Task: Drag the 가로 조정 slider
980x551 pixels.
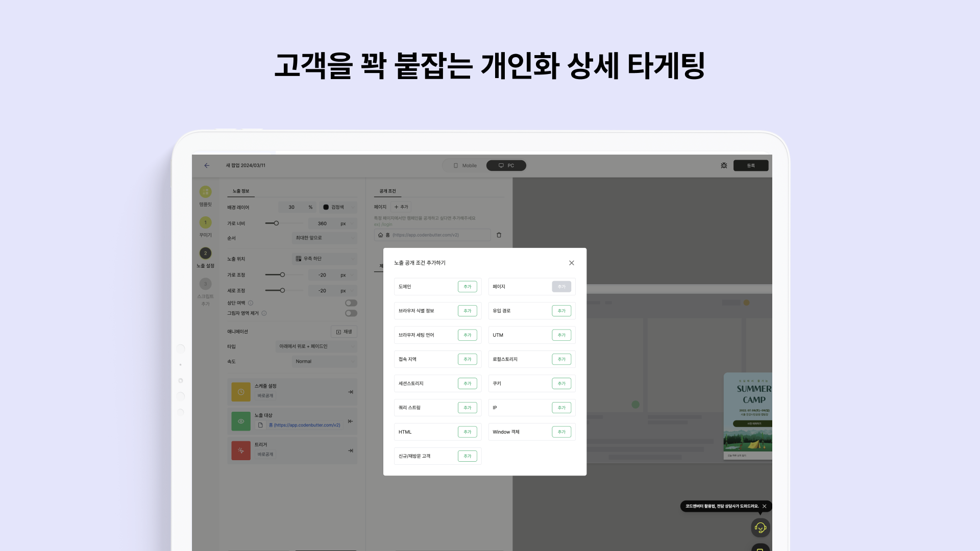Action: click(x=283, y=274)
